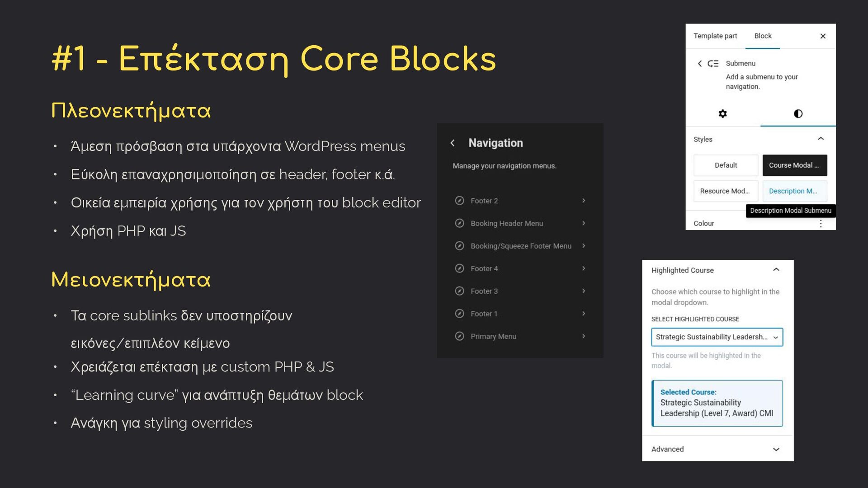Screen dimensions: 868x488
Task: Switch to the Template part tab
Action: pos(715,36)
